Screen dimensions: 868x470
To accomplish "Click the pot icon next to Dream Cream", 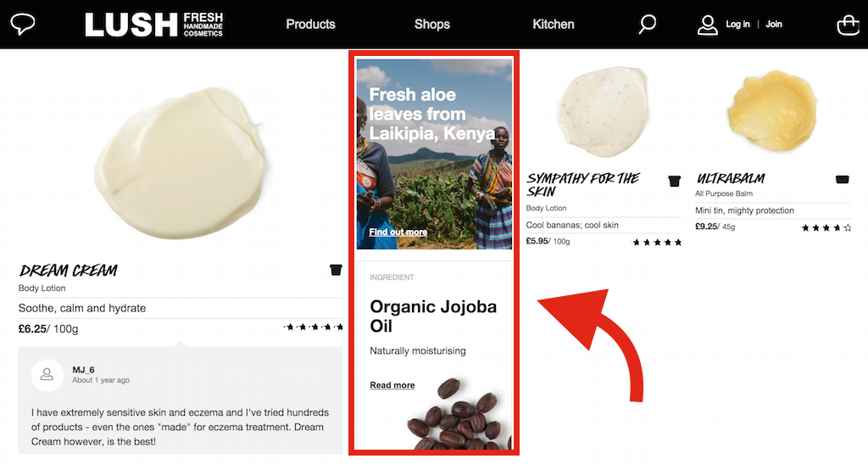I will click(x=336, y=270).
